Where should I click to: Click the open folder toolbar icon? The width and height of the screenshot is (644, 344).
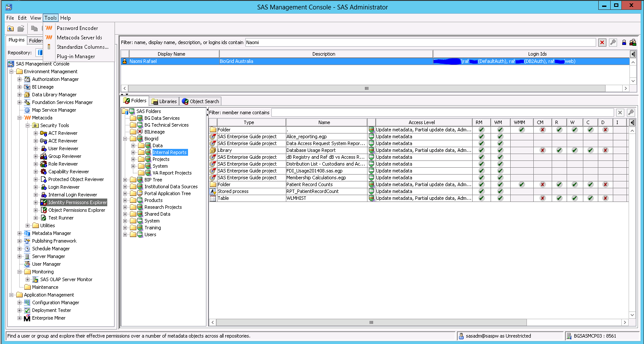tap(21, 28)
